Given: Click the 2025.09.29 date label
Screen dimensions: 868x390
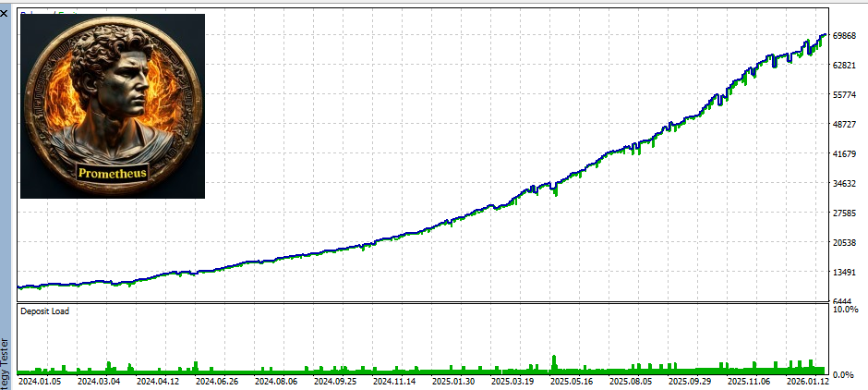Looking at the screenshot, I should tap(690, 381).
